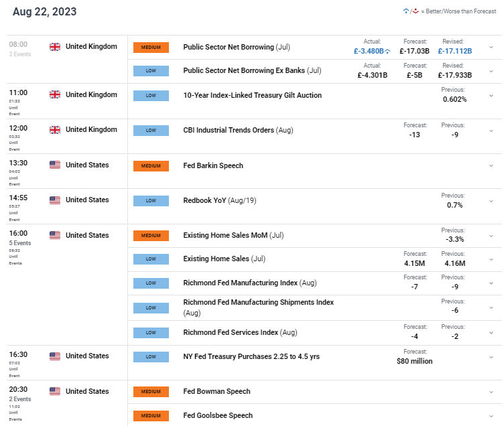The image size is (504, 426).
Task: Click the 16:00 time entry
Action: point(18,234)
